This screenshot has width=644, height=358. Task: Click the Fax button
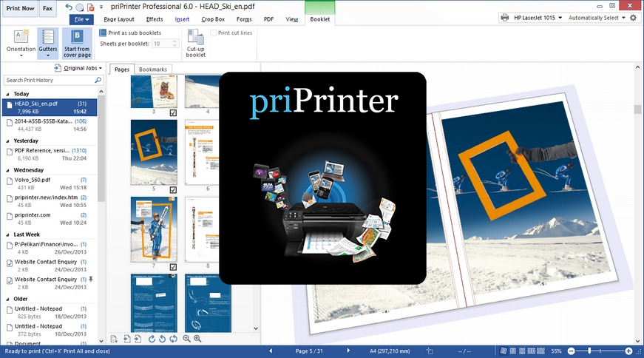click(x=47, y=8)
